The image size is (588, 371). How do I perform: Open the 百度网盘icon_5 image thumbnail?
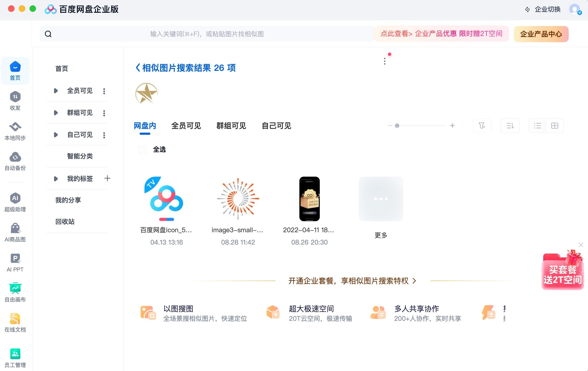166,199
